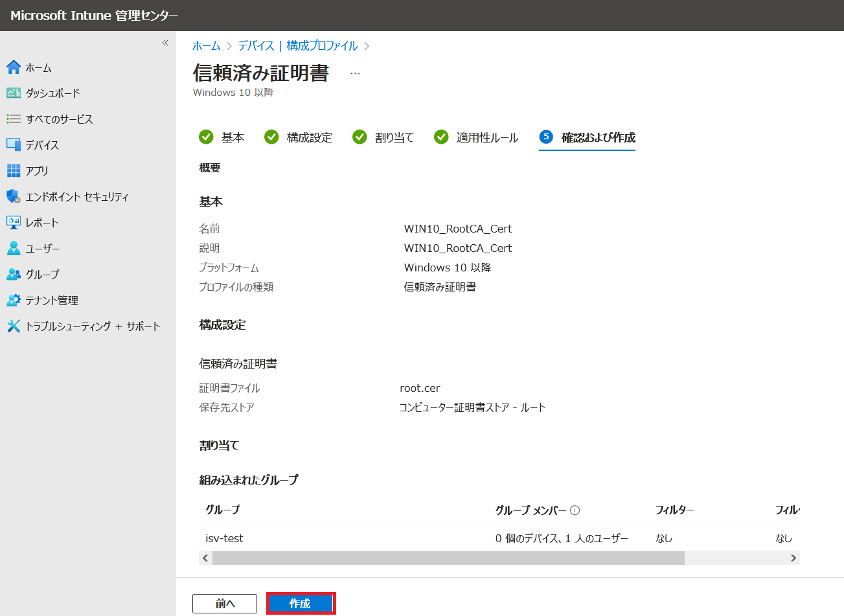Click the ダッシュボード chart icon

14,93
